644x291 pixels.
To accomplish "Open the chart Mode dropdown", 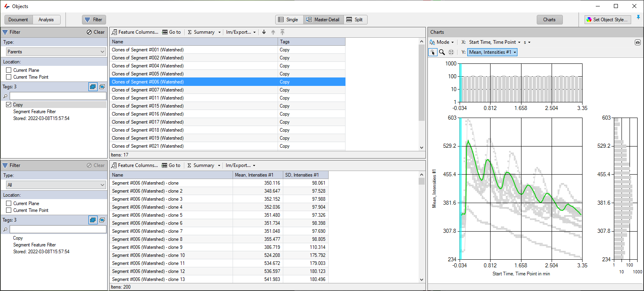I will (442, 42).
